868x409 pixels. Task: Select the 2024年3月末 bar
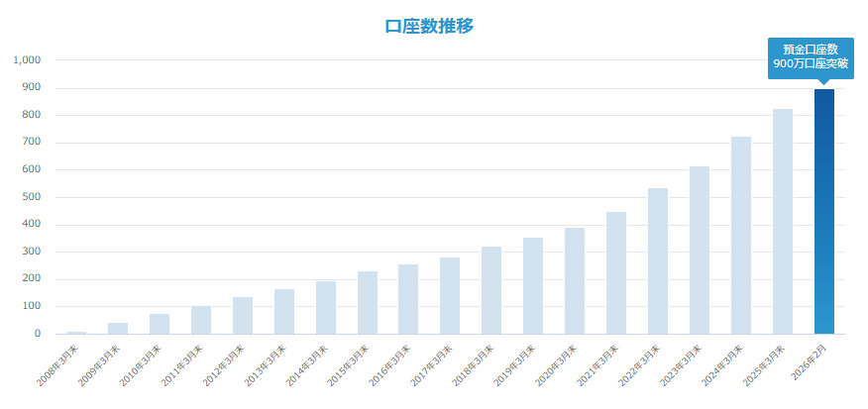pos(741,236)
